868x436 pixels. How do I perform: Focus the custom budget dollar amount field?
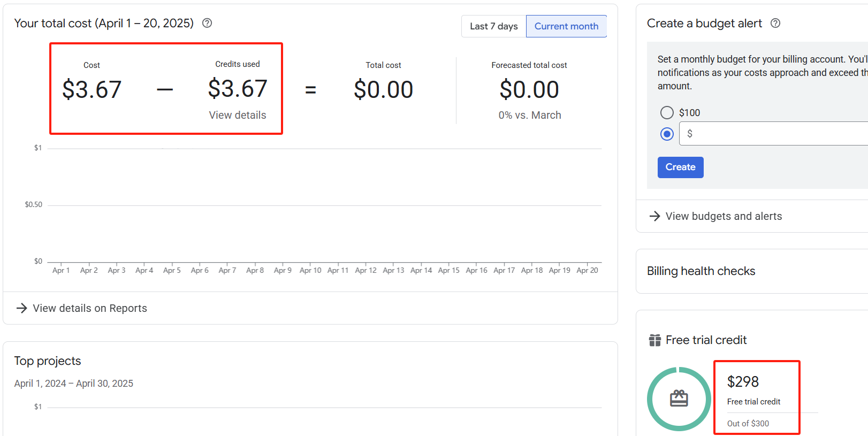tap(776, 134)
